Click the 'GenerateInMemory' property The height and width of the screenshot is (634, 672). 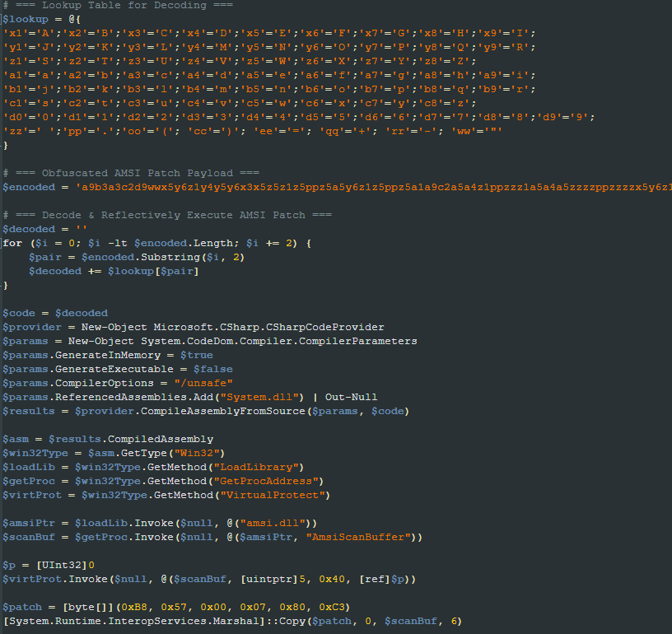(x=108, y=355)
